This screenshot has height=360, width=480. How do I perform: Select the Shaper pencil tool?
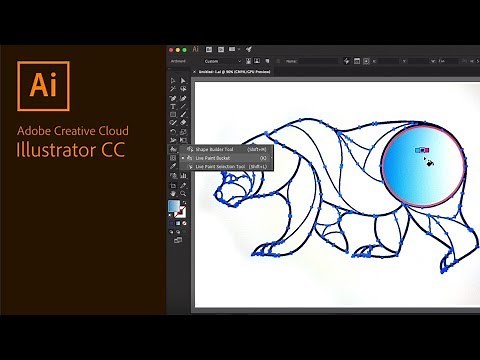click(x=173, y=123)
